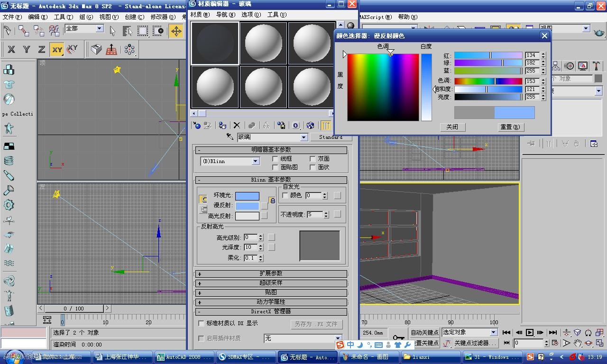Viewport: 607px width, 364px height.
Task: Enable 线框 wireframe checkbox
Action: click(x=275, y=159)
